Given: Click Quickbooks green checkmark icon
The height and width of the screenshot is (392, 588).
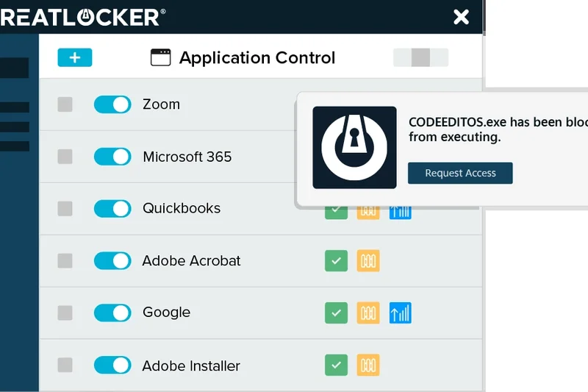Looking at the screenshot, I should (336, 213).
